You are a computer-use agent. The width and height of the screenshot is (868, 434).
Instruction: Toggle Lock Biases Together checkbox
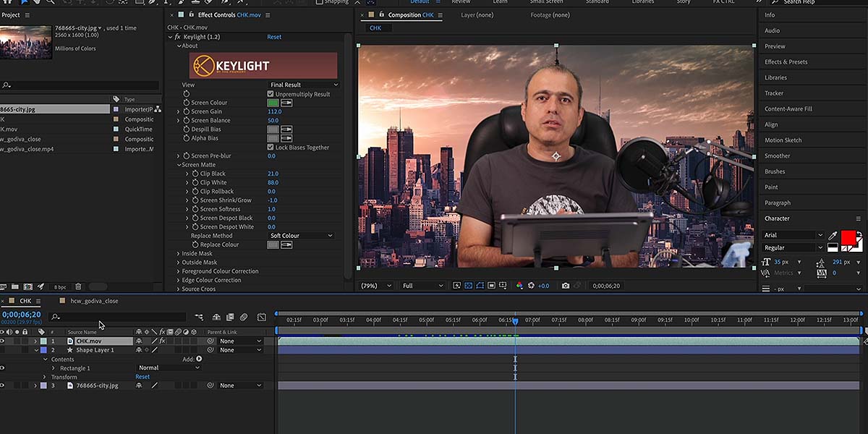(x=271, y=148)
